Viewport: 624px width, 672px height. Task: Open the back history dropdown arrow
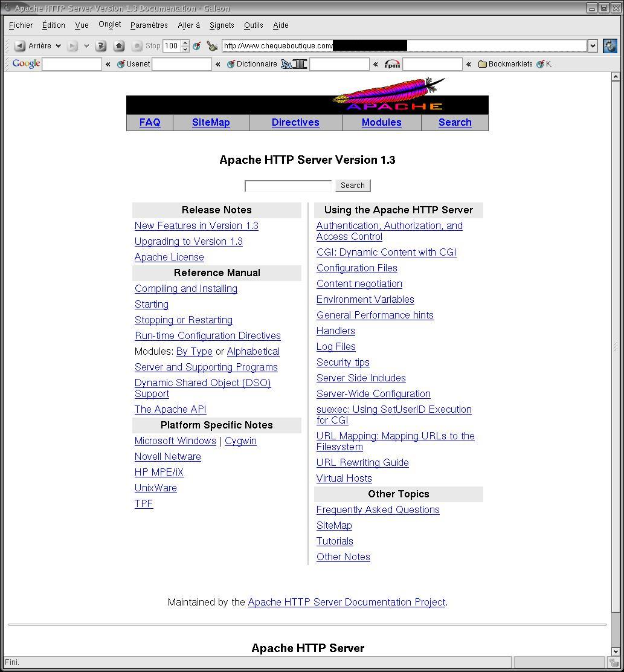[x=58, y=45]
